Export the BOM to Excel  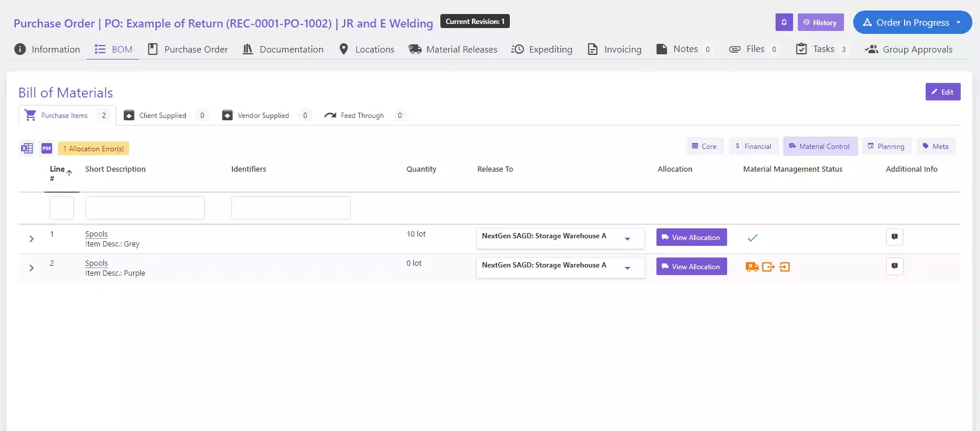click(x=27, y=148)
